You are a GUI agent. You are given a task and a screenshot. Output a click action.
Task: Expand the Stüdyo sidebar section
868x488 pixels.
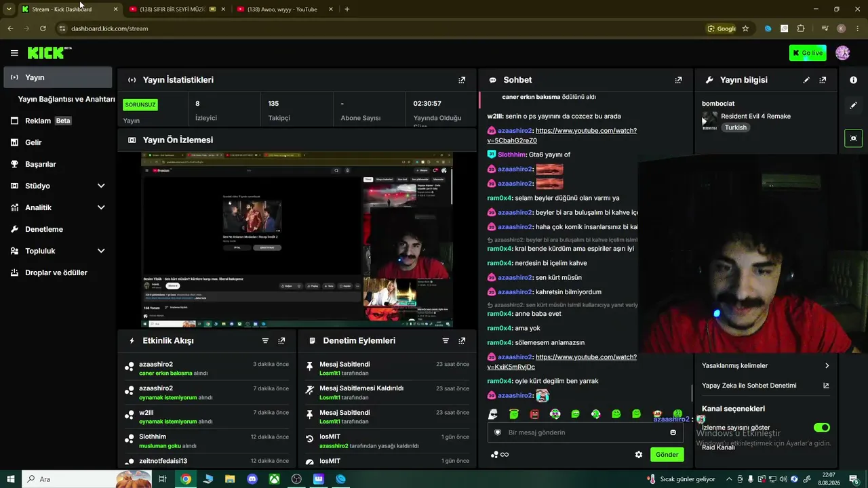point(101,186)
